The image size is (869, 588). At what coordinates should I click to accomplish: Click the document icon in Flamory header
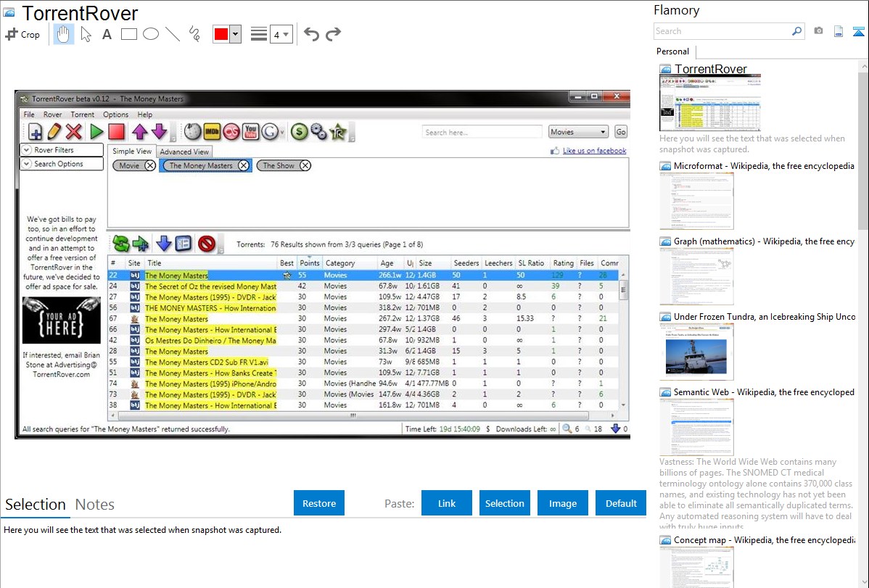coord(839,31)
